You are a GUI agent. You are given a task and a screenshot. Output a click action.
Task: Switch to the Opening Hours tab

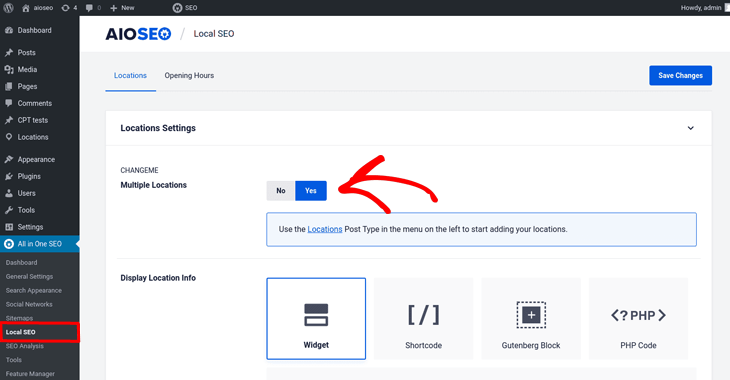189,75
